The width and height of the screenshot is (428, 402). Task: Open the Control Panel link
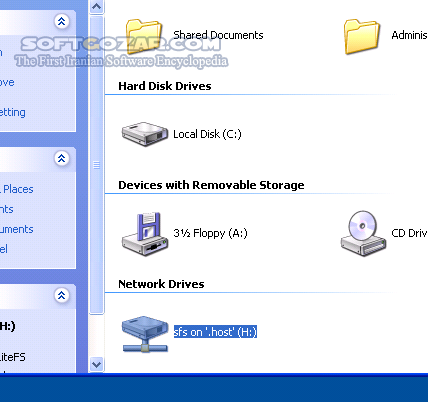4,249
